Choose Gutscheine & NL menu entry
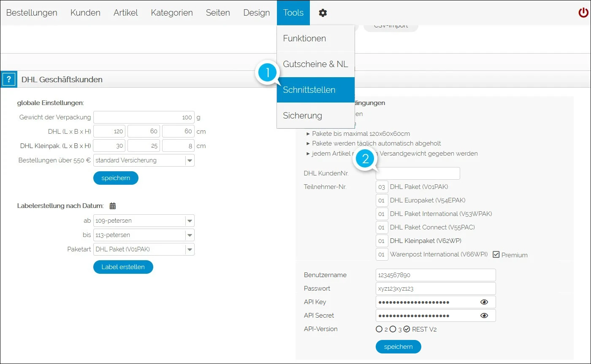Screen dimensions: 591x364 pyautogui.click(x=315, y=64)
